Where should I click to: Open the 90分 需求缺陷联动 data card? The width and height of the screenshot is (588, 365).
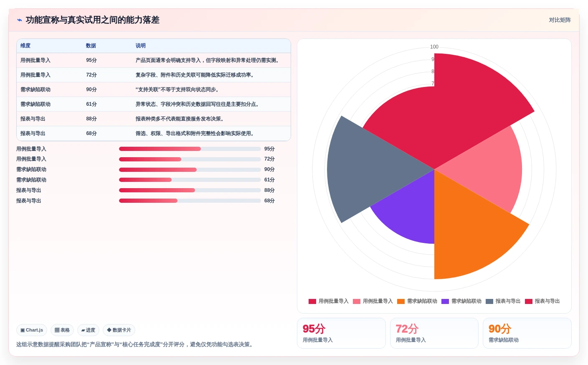[x=527, y=333]
